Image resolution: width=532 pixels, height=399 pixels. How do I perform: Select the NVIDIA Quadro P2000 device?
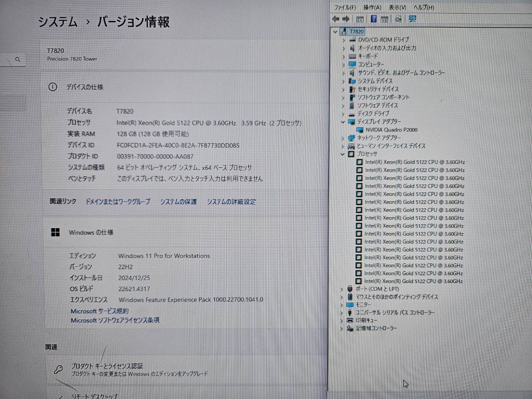[391, 130]
